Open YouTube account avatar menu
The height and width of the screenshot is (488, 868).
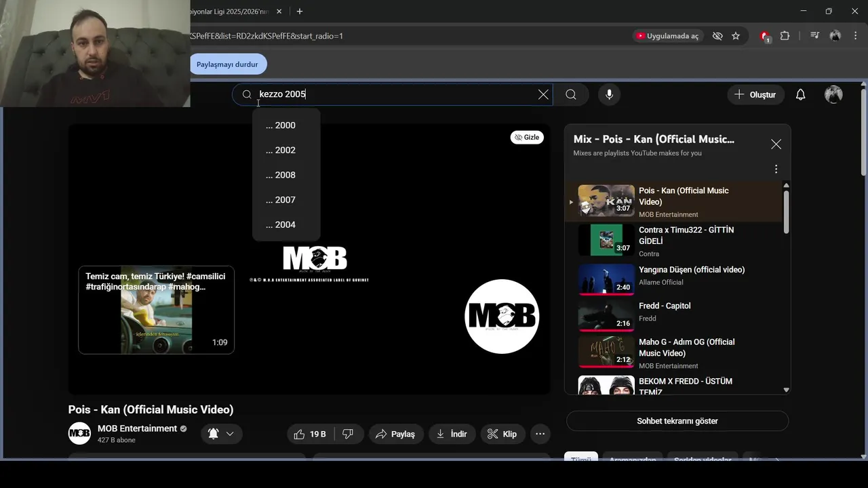833,95
